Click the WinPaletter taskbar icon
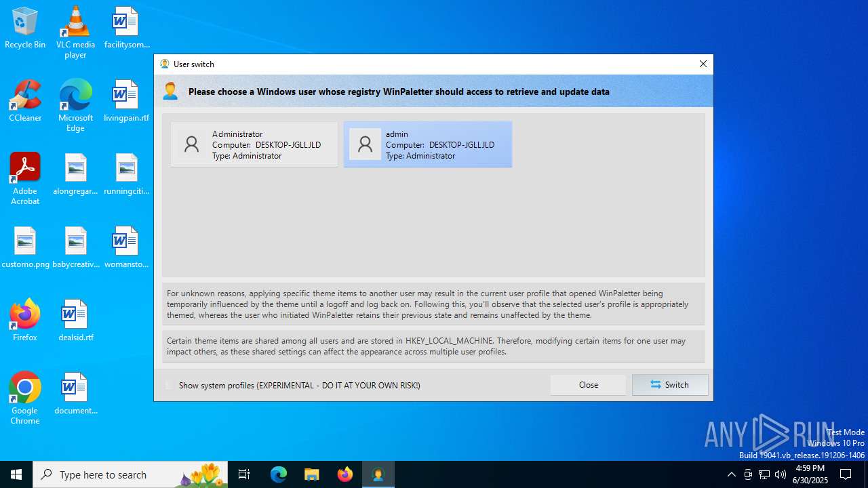The width and height of the screenshot is (868, 488). click(378, 474)
